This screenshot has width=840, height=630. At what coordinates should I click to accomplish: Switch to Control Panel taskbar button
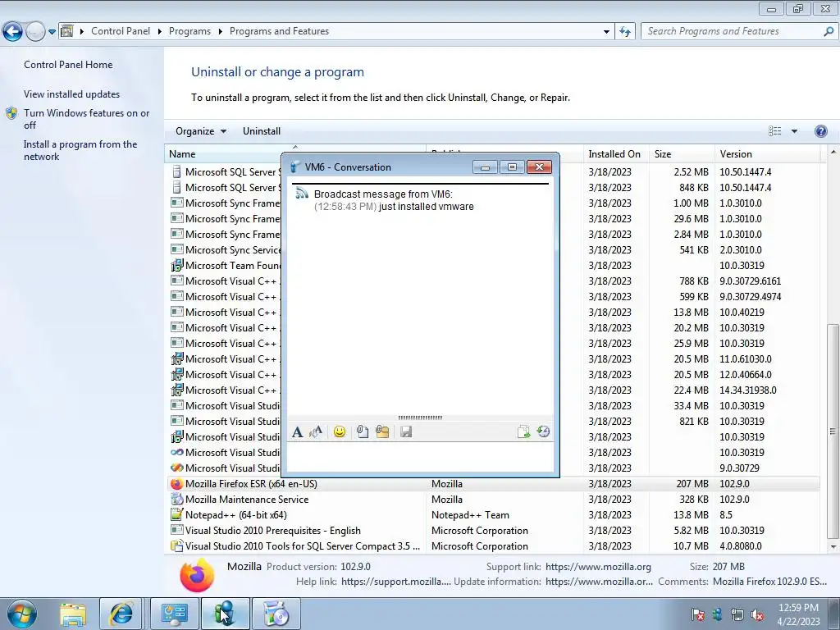[x=174, y=614]
